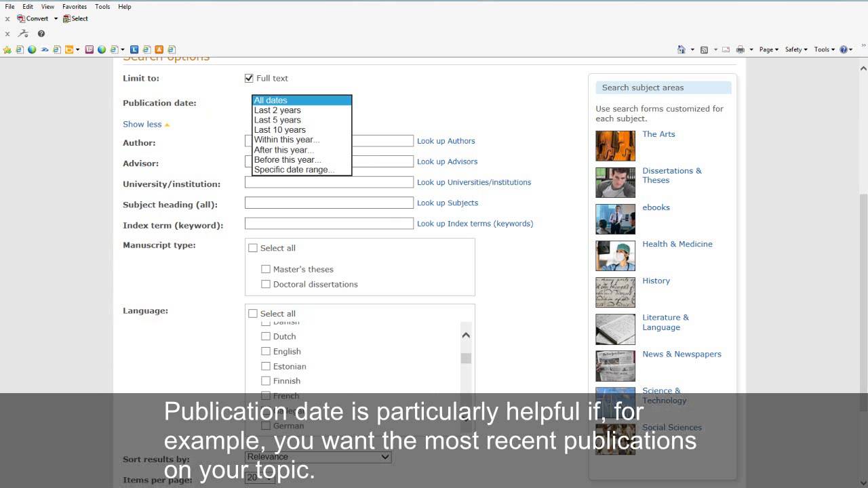Screen dimensions: 868x488
Task: Expand the home page dropdown arrow
Action: pos(692,49)
